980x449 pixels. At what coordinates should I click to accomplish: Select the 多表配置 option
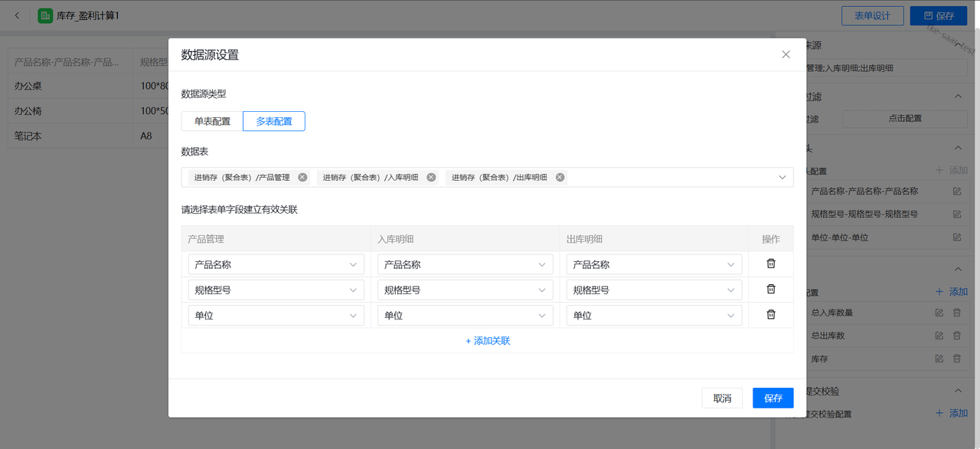click(x=274, y=121)
